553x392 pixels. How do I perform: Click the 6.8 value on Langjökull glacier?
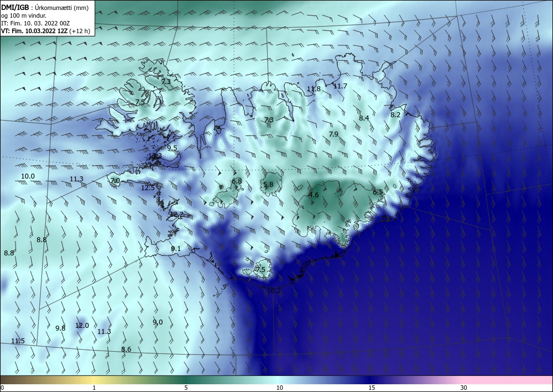[x=237, y=181]
